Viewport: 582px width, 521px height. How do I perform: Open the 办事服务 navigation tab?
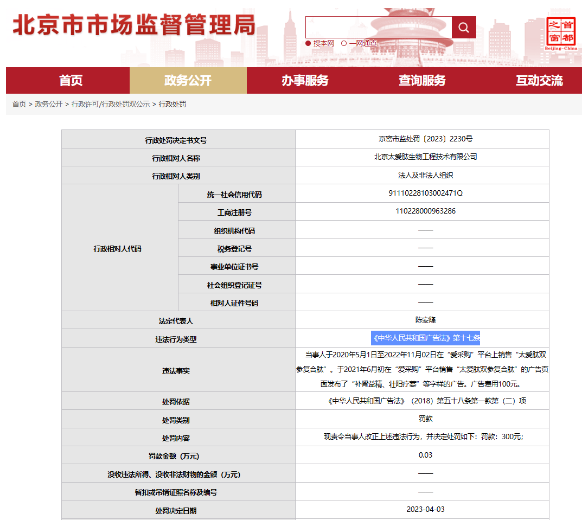point(305,80)
